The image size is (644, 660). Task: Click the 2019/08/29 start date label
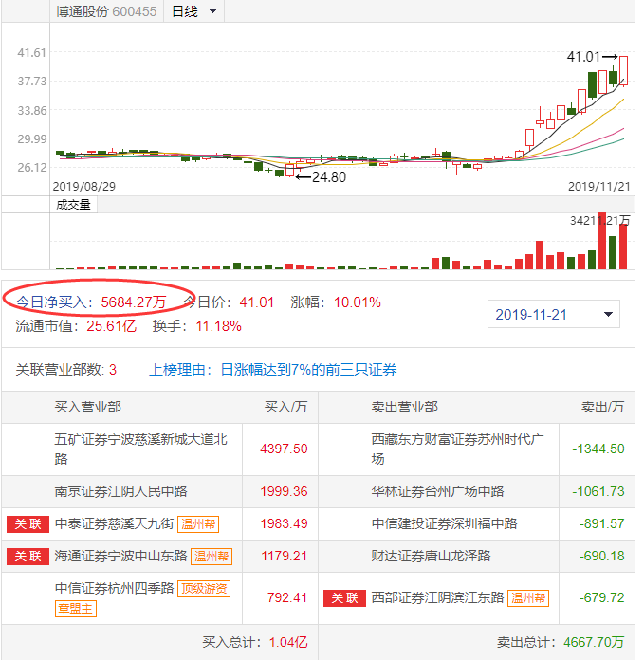pos(84,187)
